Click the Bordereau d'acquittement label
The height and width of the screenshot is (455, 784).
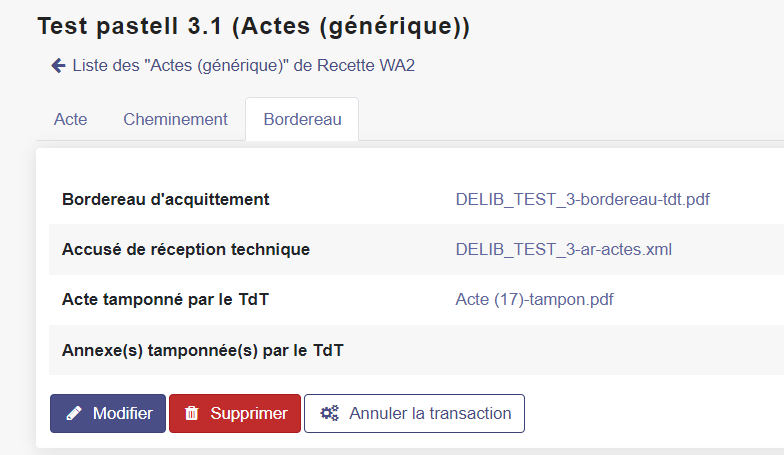coord(165,199)
